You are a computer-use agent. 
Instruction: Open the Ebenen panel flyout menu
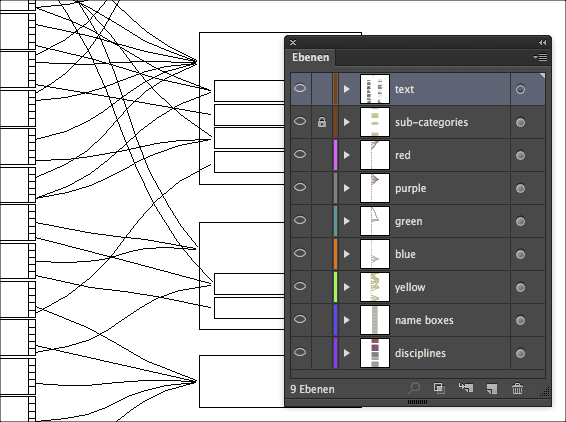click(x=540, y=57)
